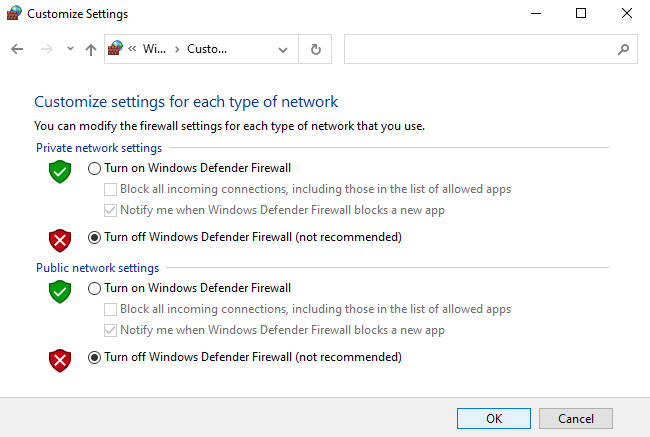The width and height of the screenshot is (650, 437).
Task: Click green shield icon in Public settings
Action: [60, 291]
